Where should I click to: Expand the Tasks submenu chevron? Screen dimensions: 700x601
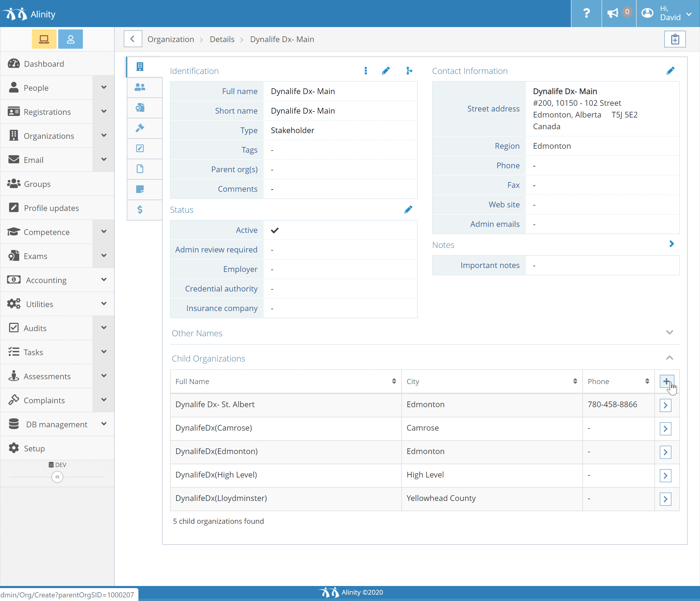point(104,352)
